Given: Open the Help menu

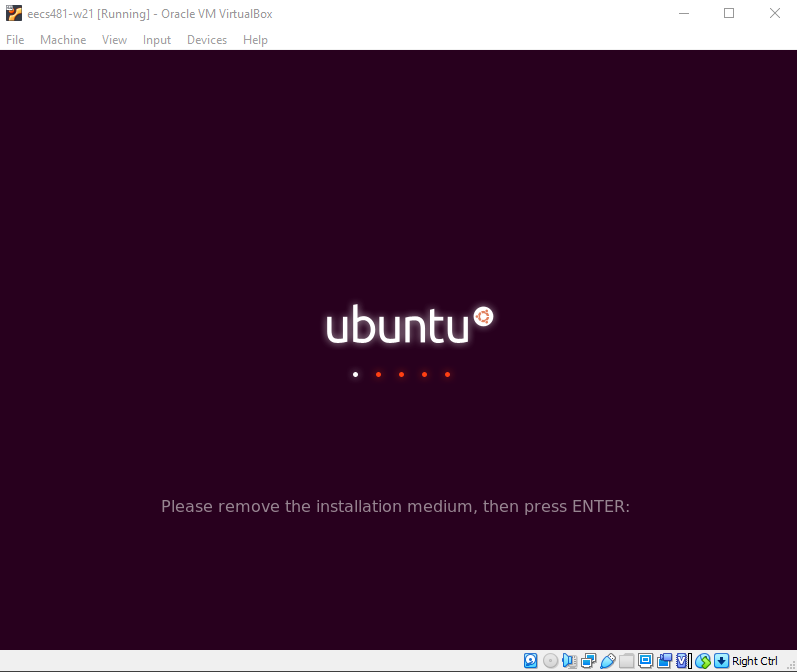Looking at the screenshot, I should (255, 40).
